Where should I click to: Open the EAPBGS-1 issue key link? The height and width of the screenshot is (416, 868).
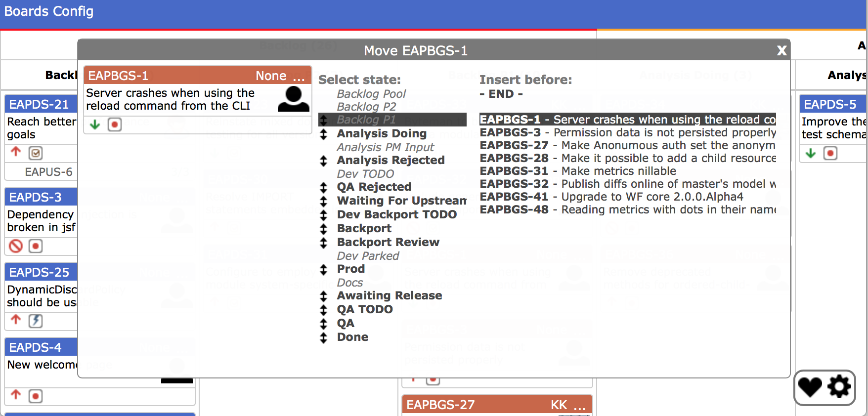118,76
